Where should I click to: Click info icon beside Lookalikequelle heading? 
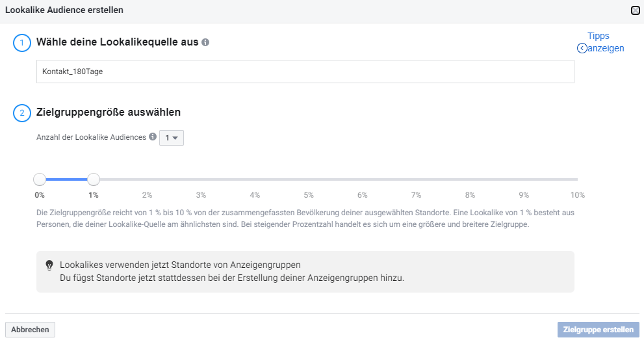pyautogui.click(x=205, y=42)
